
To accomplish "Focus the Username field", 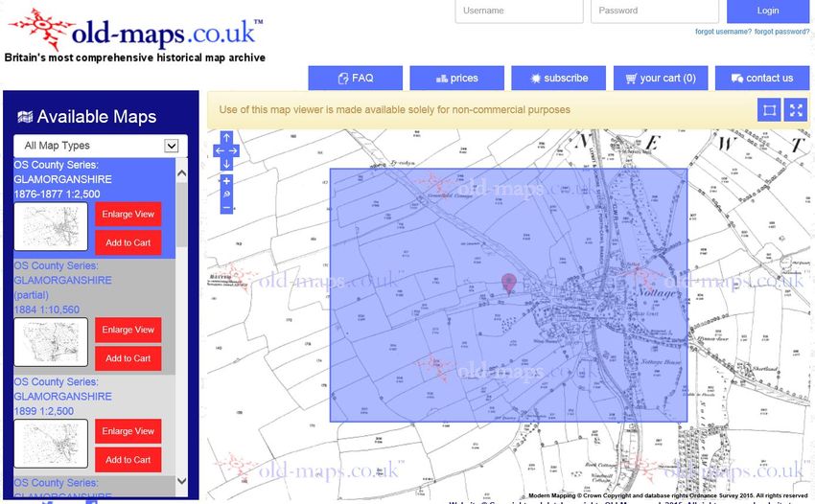I will tap(520, 11).
